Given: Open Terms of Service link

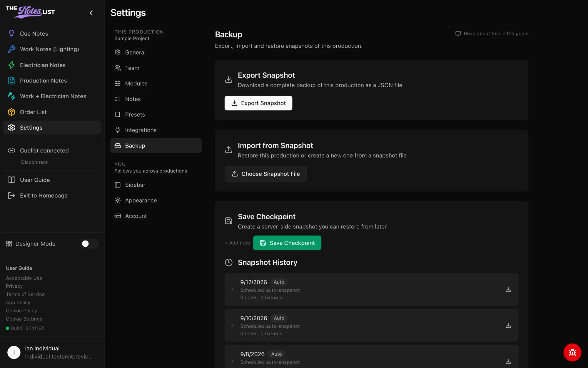Looking at the screenshot, I should tap(25, 294).
